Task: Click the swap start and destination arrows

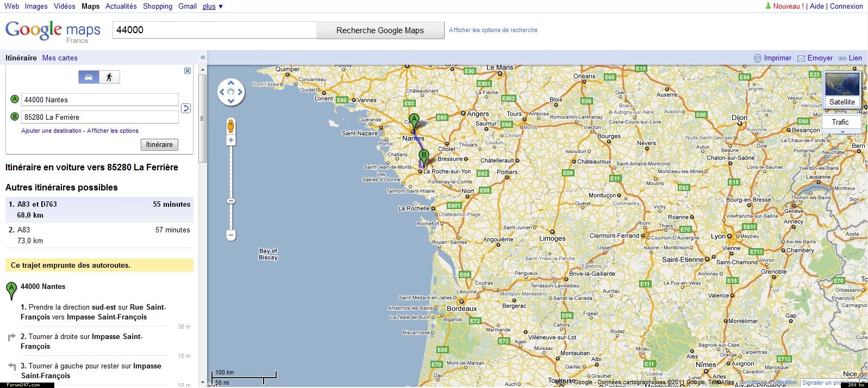Action: [186, 108]
